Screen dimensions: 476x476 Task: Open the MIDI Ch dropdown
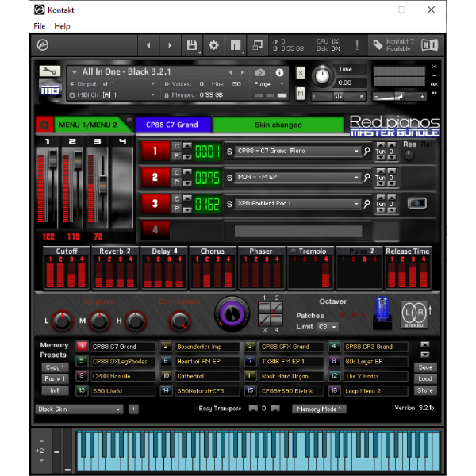click(113, 95)
